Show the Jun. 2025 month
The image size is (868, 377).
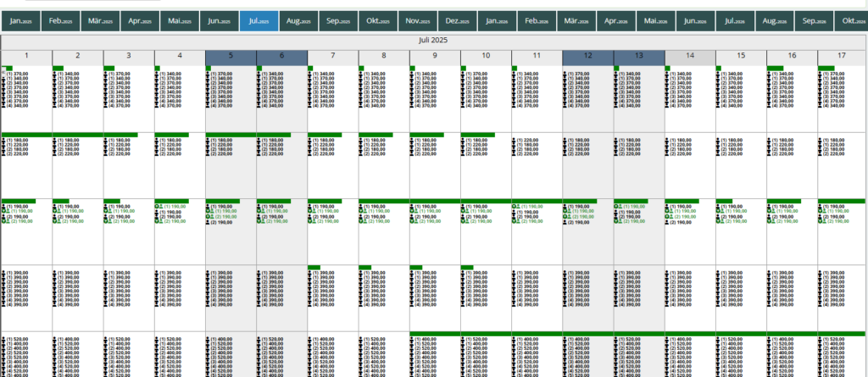click(220, 21)
